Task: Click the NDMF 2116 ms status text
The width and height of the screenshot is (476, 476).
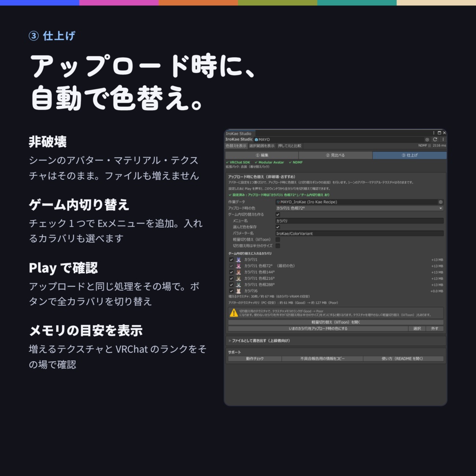Action: (432, 145)
